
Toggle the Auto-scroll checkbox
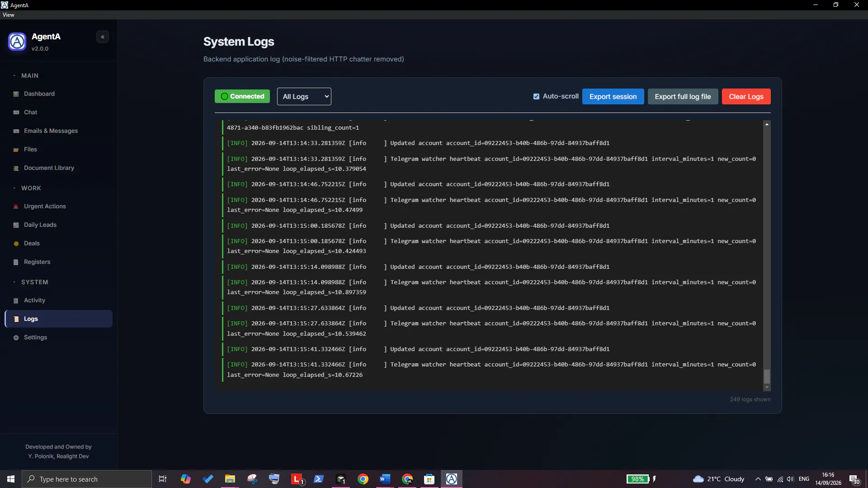pos(536,96)
